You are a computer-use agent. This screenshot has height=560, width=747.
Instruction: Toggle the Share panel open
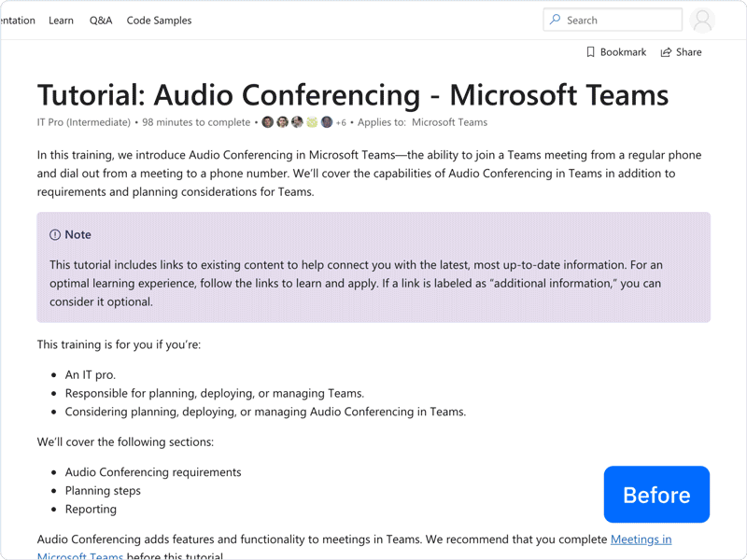[682, 51]
